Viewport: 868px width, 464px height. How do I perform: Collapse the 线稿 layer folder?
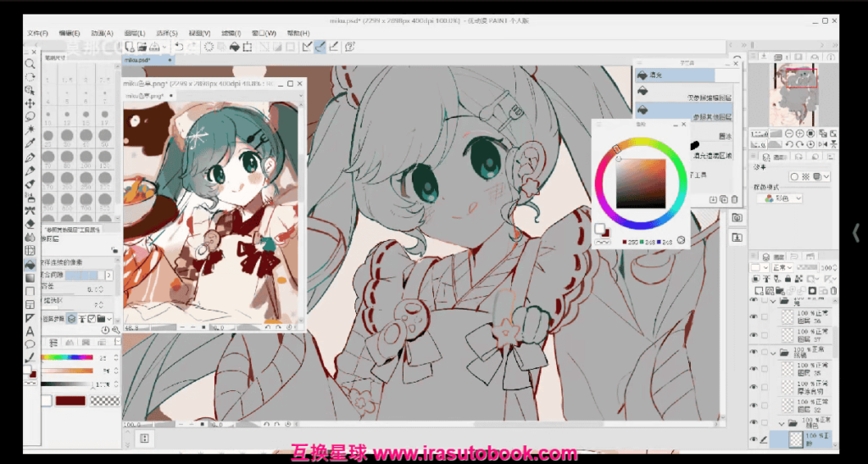coord(773,352)
